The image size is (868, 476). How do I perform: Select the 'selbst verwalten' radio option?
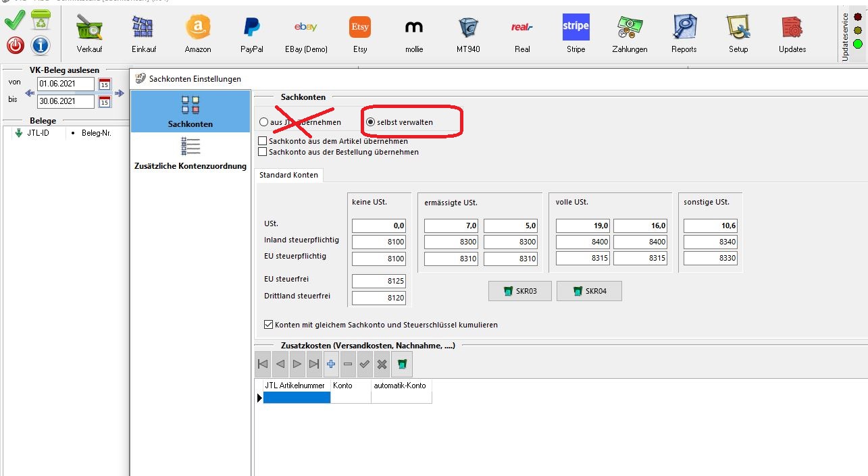(x=370, y=122)
